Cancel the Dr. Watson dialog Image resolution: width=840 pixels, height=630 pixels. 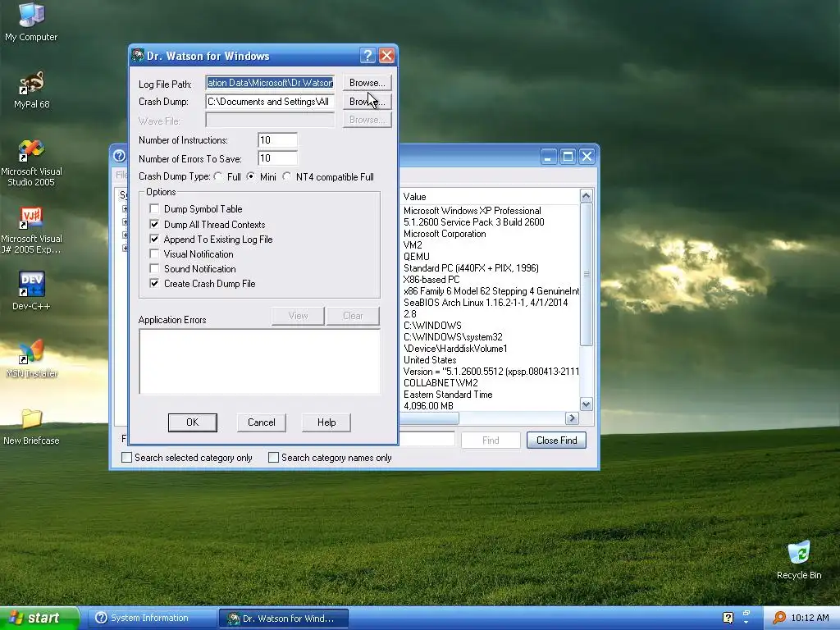tap(262, 422)
